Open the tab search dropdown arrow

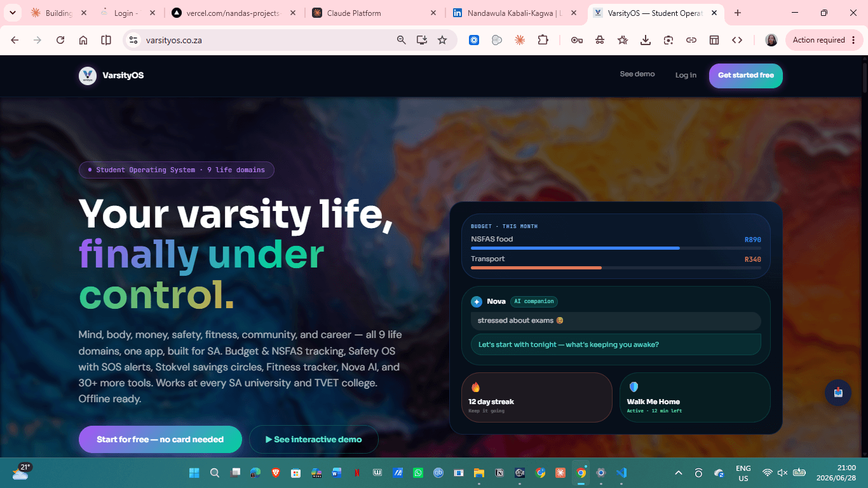(x=12, y=13)
